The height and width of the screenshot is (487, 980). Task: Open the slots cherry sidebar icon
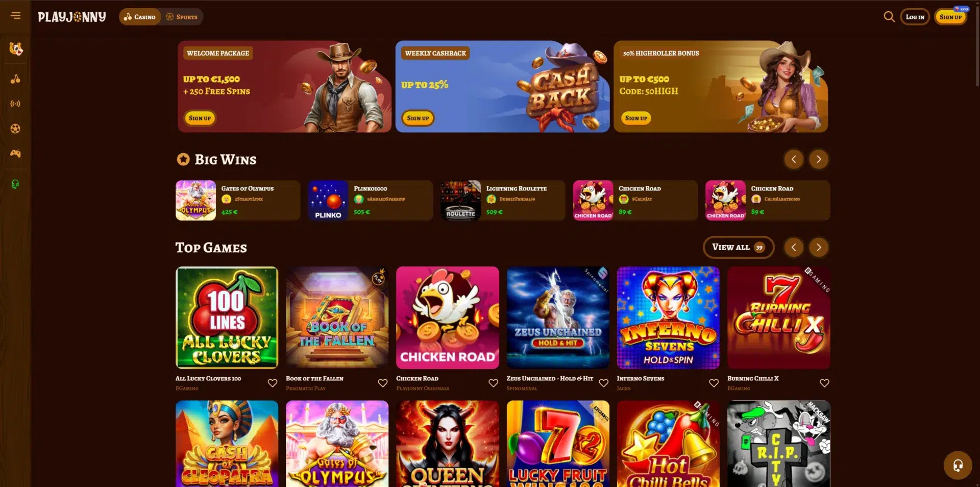15,79
